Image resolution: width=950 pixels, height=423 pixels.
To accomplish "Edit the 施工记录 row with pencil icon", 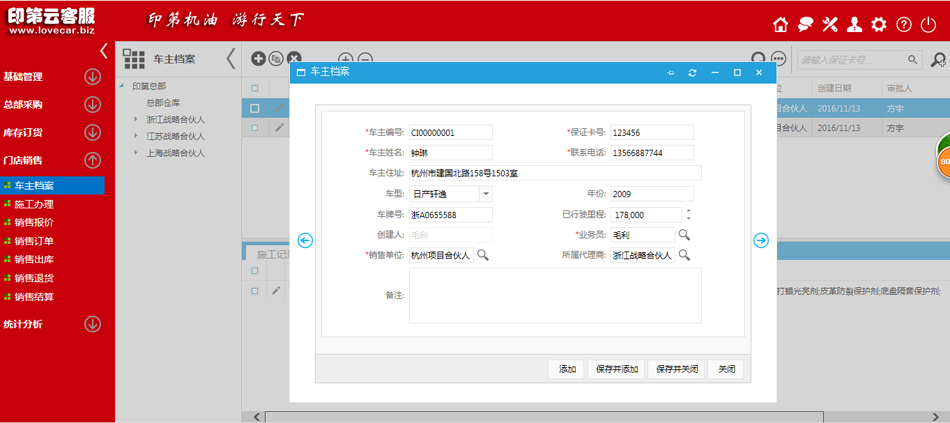I will [x=276, y=291].
